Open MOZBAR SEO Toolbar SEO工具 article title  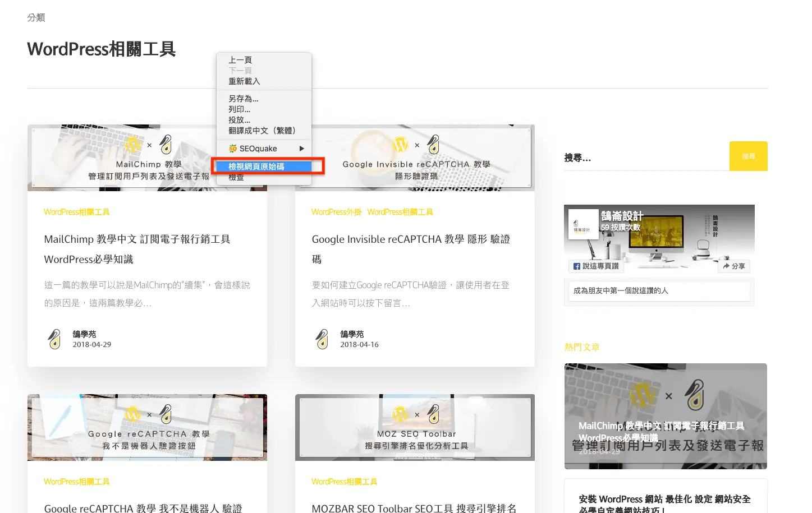coord(414,508)
